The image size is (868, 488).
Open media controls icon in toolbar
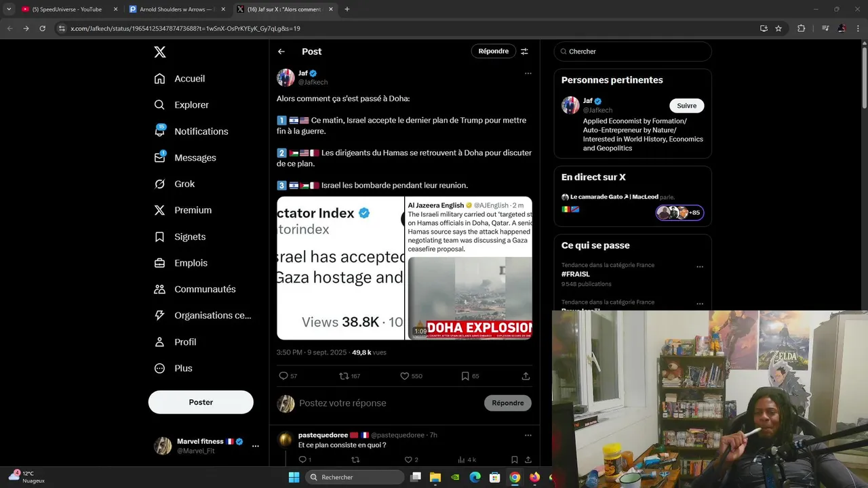(x=825, y=28)
